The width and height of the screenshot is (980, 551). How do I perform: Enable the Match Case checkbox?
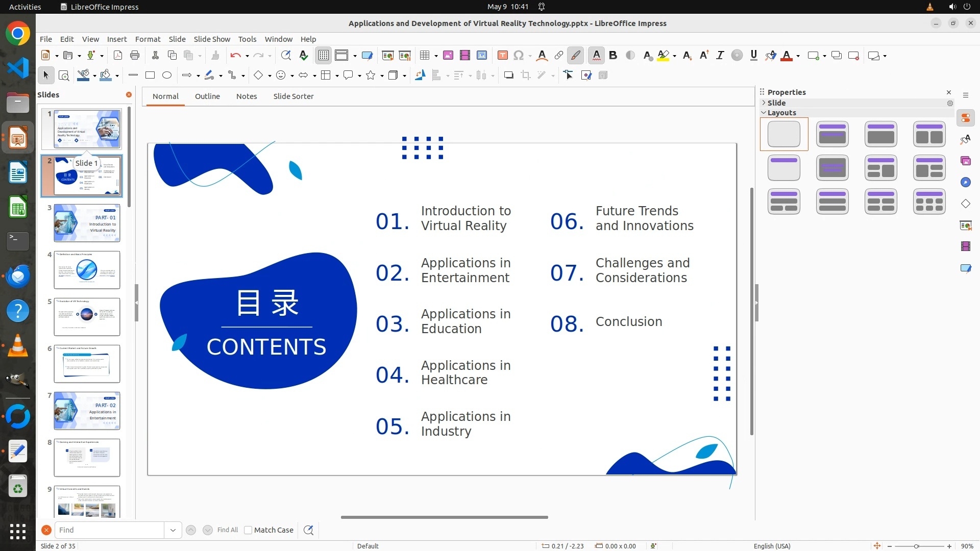tap(248, 530)
